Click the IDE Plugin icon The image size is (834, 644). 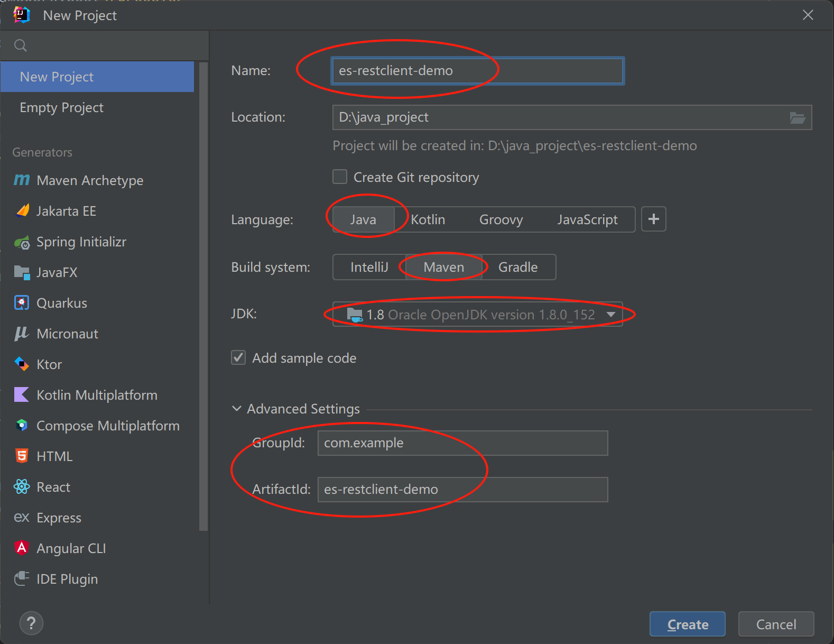(22, 579)
